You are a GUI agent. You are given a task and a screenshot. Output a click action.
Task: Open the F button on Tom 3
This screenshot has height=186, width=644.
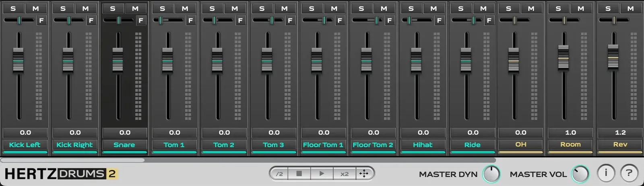point(290,20)
